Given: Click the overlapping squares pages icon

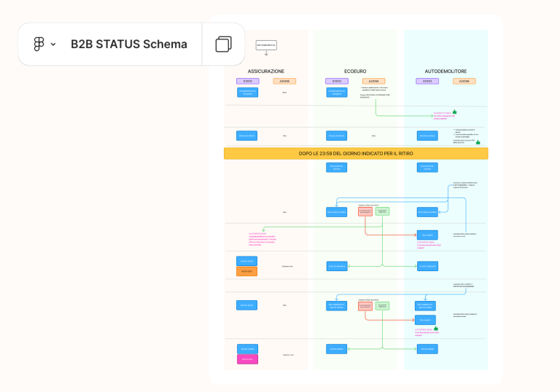Looking at the screenshot, I should tap(223, 44).
